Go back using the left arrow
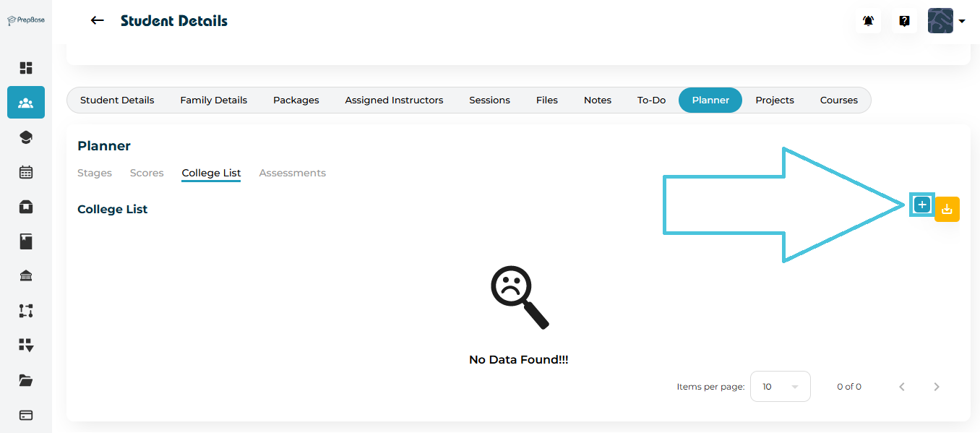The image size is (980, 433). [x=97, y=21]
